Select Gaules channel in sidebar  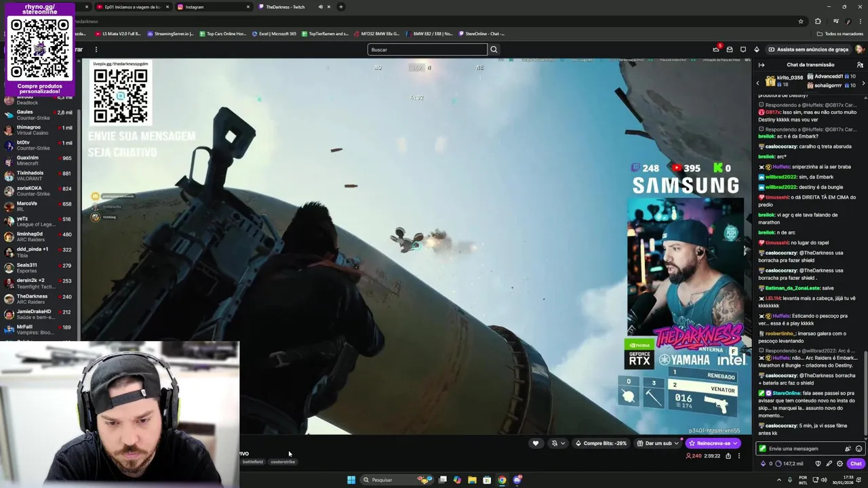(x=39, y=115)
